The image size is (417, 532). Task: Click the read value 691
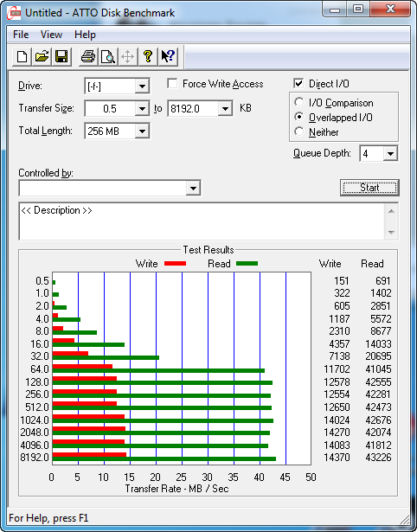click(x=382, y=281)
